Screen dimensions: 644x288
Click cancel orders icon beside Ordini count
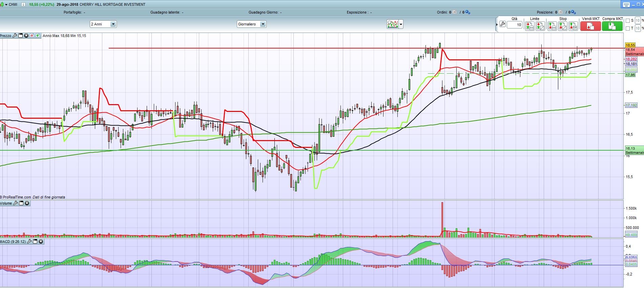[x=455, y=12]
